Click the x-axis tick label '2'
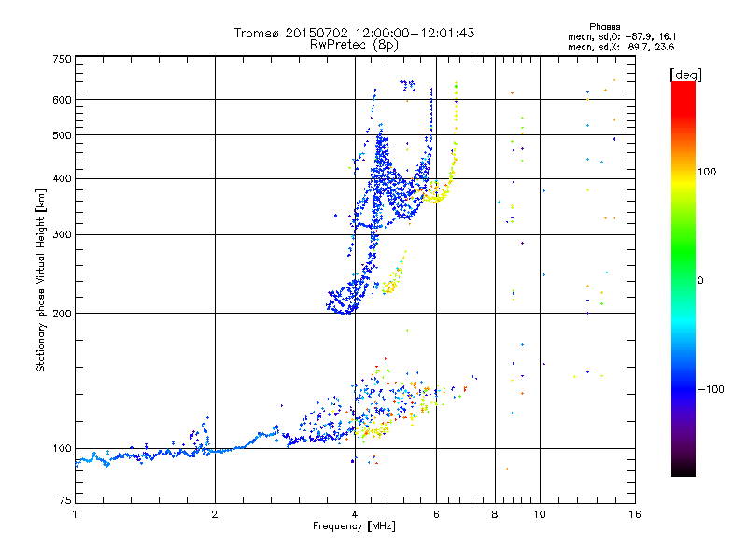 (215, 514)
